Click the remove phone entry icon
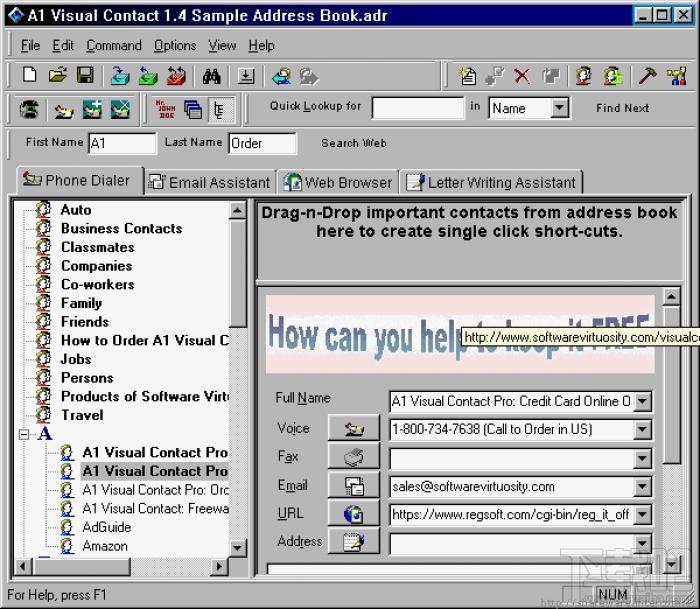Viewport: 700px width, 609px height. pos(120,109)
